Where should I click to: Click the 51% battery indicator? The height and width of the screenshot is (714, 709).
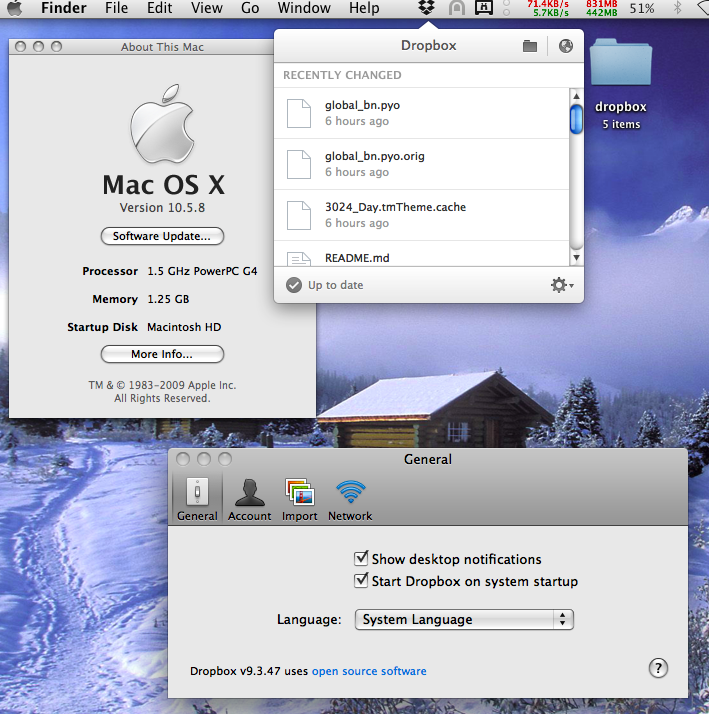[642, 8]
